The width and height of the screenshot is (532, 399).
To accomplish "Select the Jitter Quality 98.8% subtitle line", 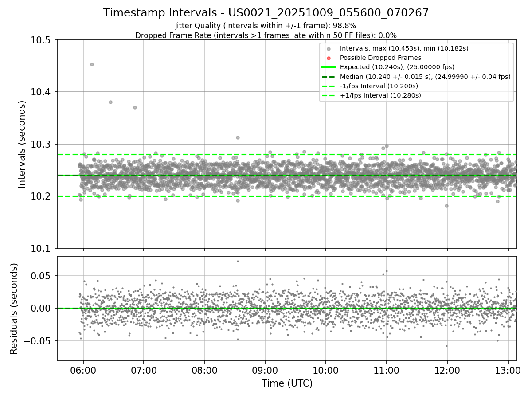I will (x=266, y=26).
